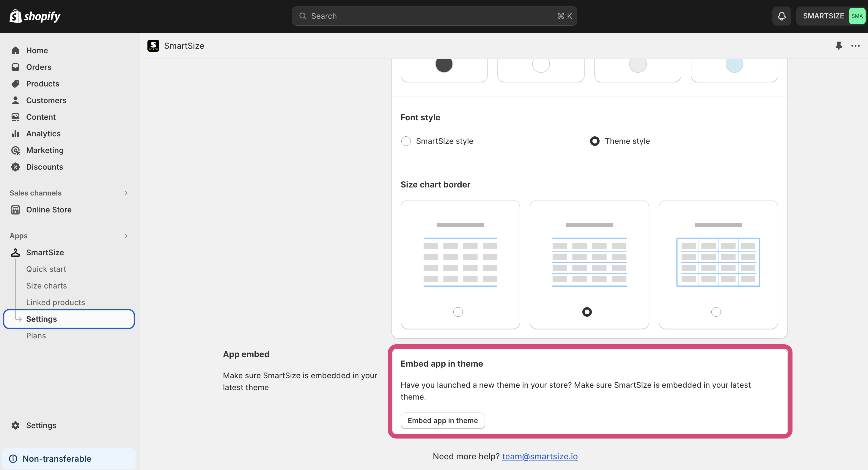
Task: Pick the light blue color swatch
Action: tap(734, 64)
